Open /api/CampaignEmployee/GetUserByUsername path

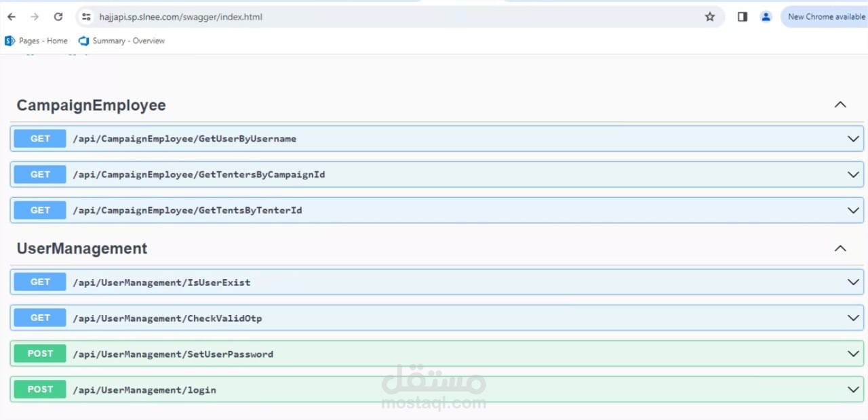[184, 139]
